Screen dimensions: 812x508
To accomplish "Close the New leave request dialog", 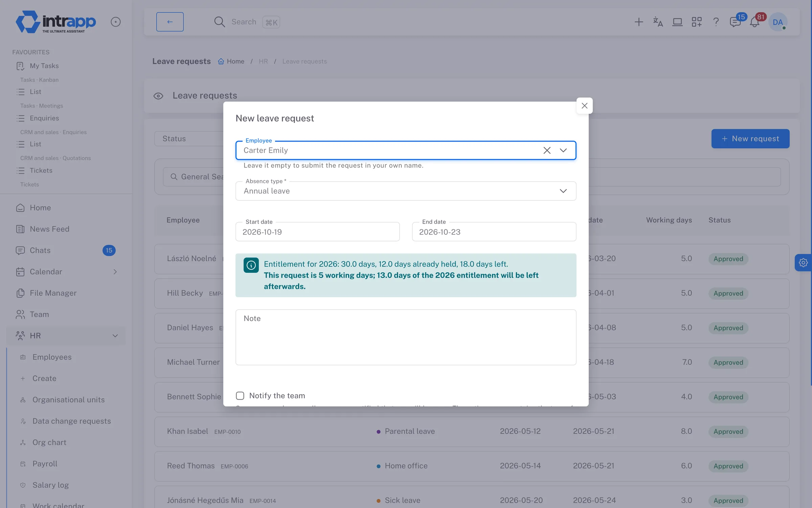I will [584, 106].
